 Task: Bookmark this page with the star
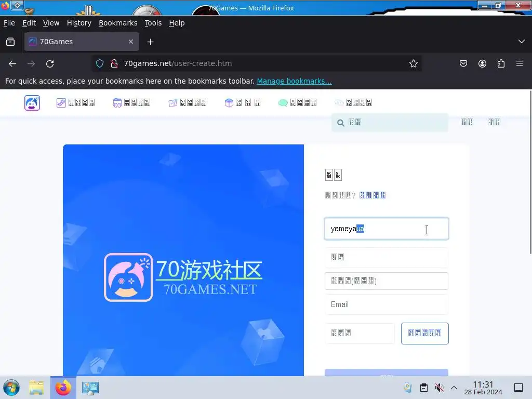pos(413,63)
